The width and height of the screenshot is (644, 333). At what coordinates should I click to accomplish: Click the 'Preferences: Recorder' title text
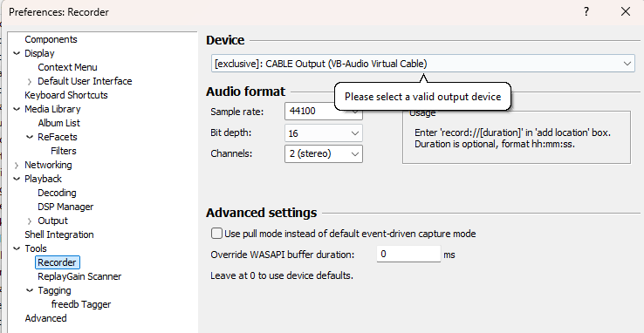click(x=58, y=12)
